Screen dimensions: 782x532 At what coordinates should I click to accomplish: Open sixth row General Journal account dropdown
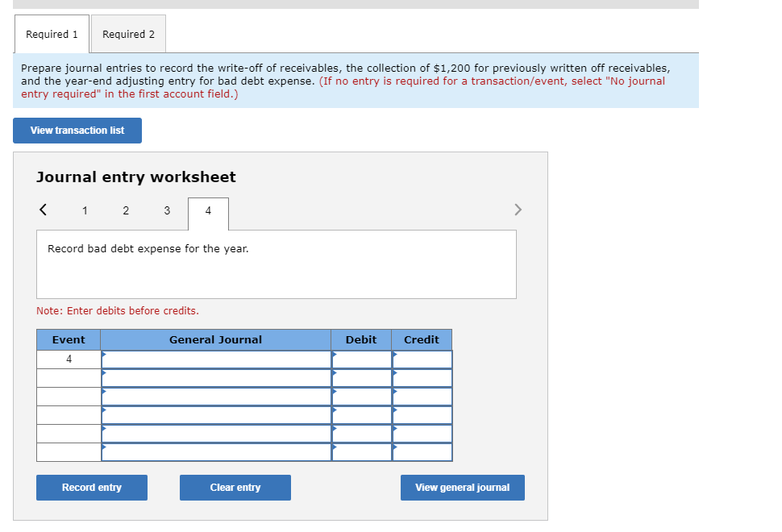(216, 451)
